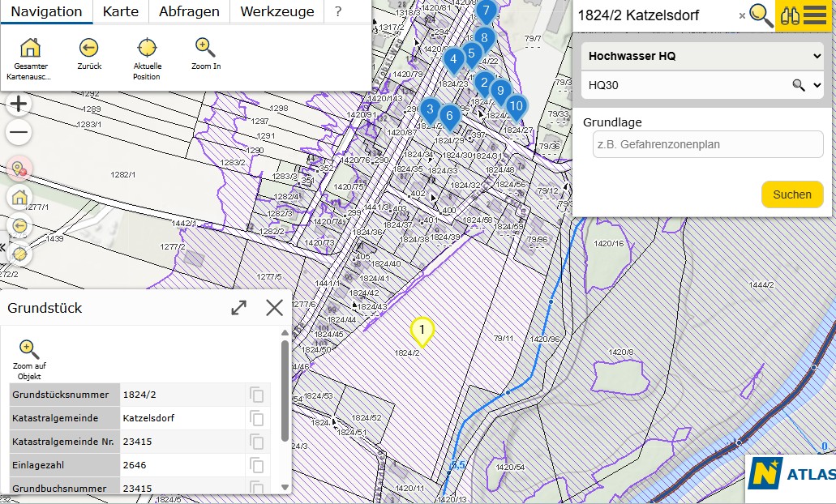This screenshot has width=836, height=504.
Task: Select yellow marker 1 on the map
Action: pos(422,330)
